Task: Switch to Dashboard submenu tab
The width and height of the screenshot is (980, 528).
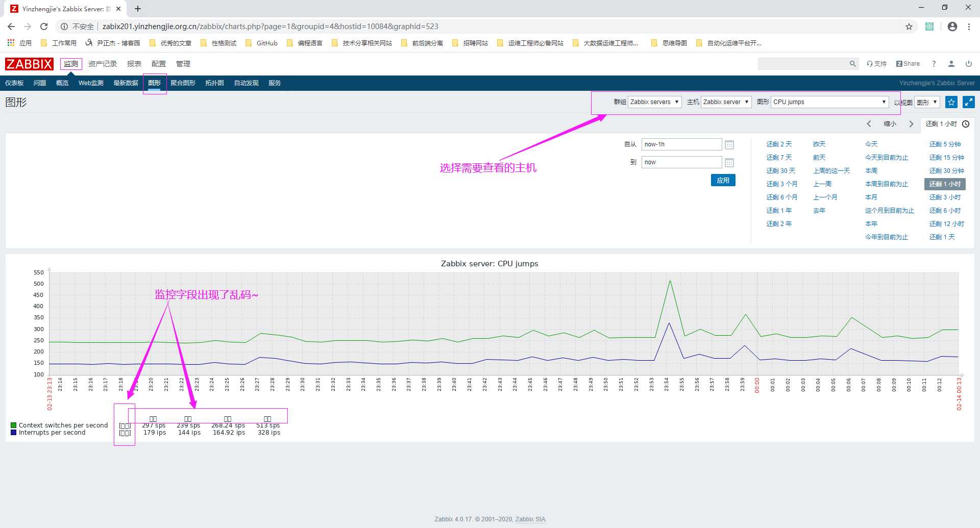Action: (14, 83)
